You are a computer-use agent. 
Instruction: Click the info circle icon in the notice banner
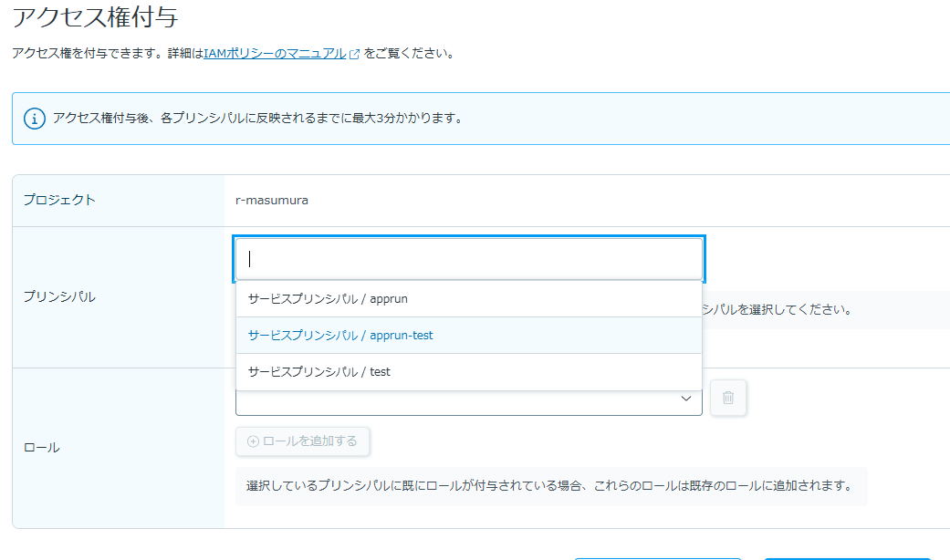(34, 119)
